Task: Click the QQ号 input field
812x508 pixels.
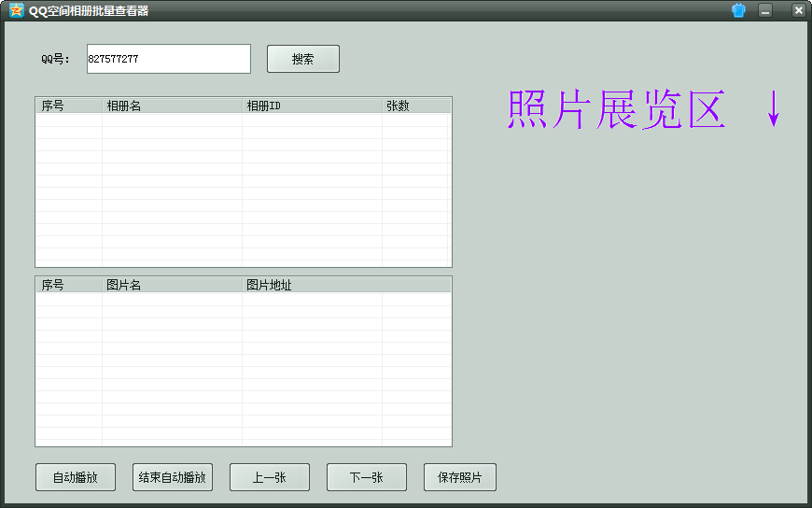Action: pyautogui.click(x=169, y=59)
